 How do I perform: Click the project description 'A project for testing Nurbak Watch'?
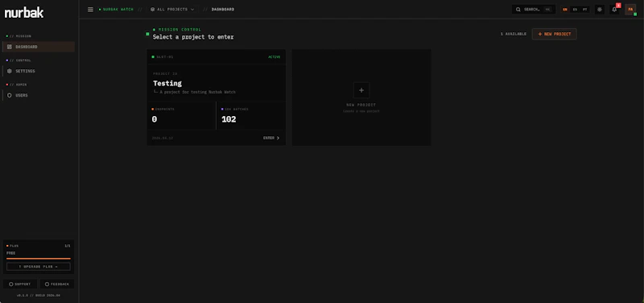pyautogui.click(x=197, y=92)
